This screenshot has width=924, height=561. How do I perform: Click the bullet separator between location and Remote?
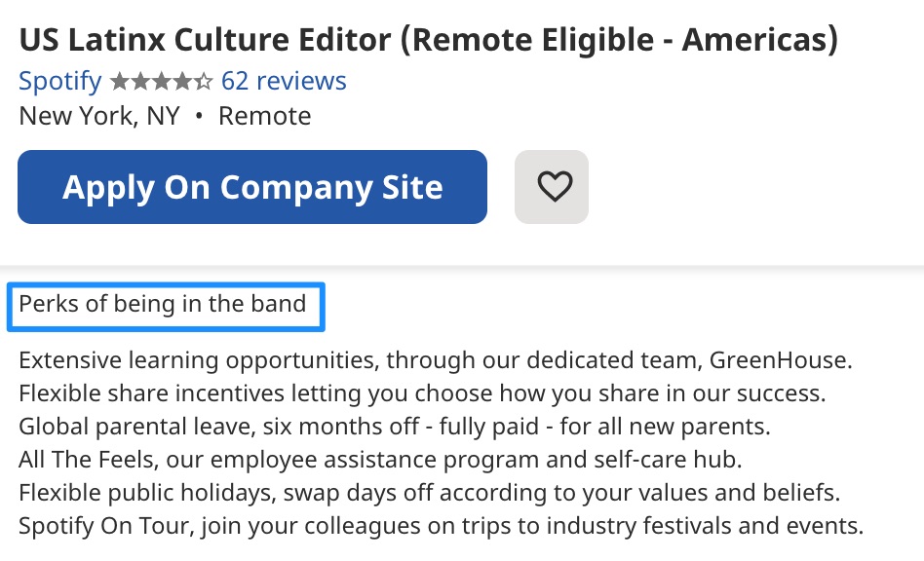tap(199, 116)
